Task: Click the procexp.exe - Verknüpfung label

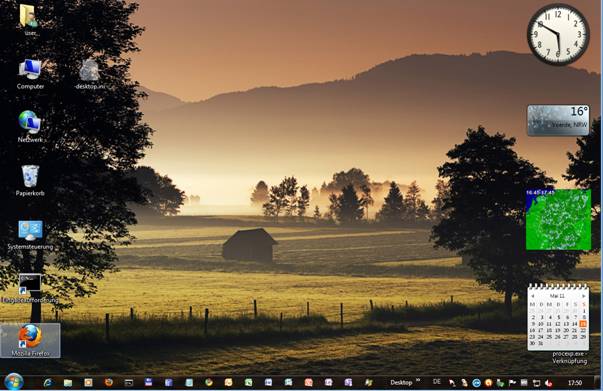Action: [x=570, y=357]
